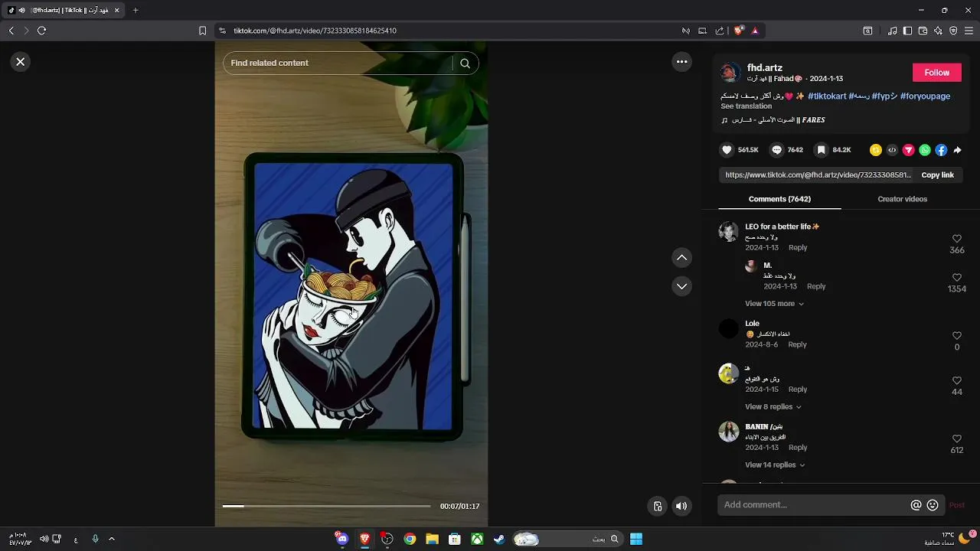The width and height of the screenshot is (980, 551).
Task: Open Brave Leo AI sparkle icon
Action: point(938,31)
